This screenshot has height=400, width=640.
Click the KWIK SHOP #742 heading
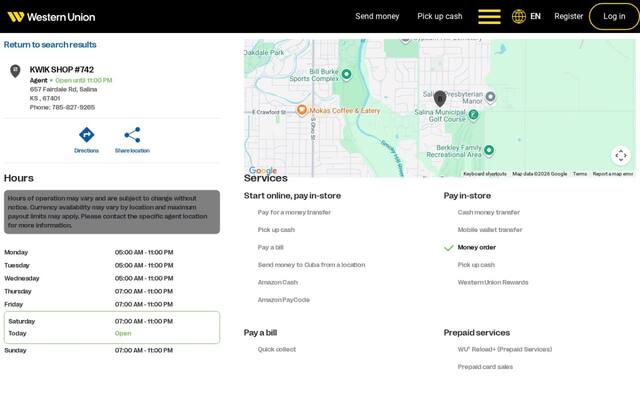62,69
